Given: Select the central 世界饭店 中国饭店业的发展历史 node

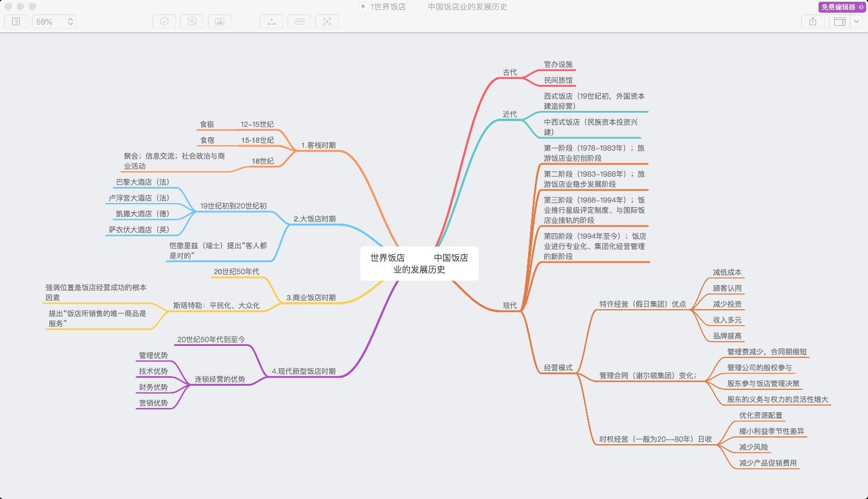Looking at the screenshot, I should click(419, 263).
